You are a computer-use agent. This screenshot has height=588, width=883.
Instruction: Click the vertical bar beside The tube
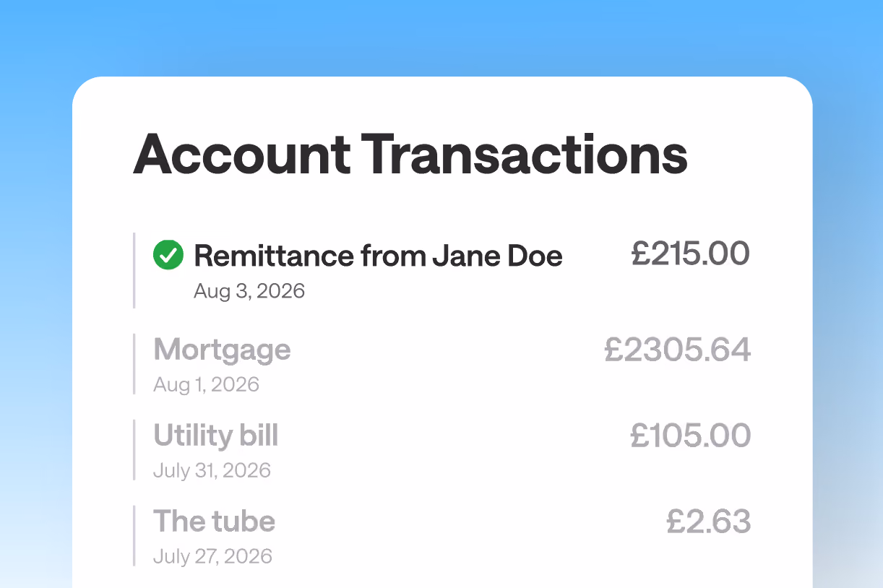click(x=134, y=536)
